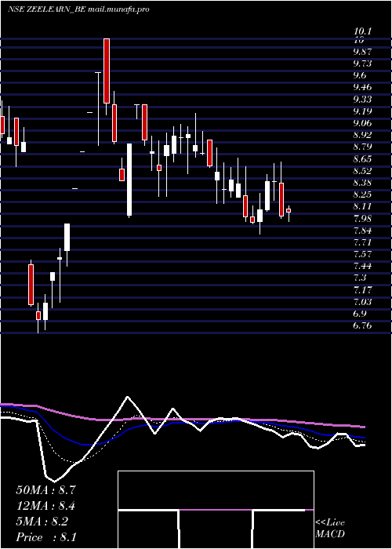The height and width of the screenshot is (549, 392).
Task: Click the 6.9 price axis label
Action: (360, 314)
